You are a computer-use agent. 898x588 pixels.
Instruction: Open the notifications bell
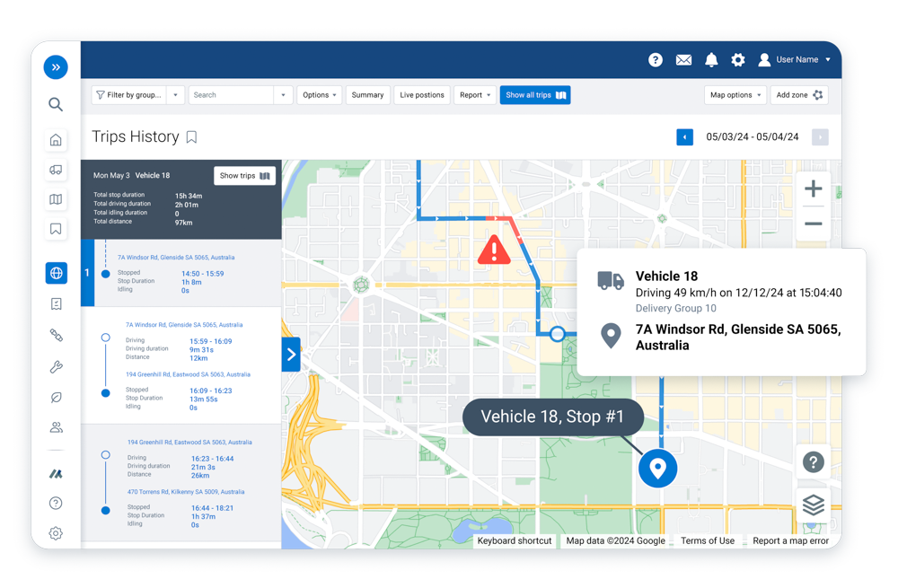(710, 59)
